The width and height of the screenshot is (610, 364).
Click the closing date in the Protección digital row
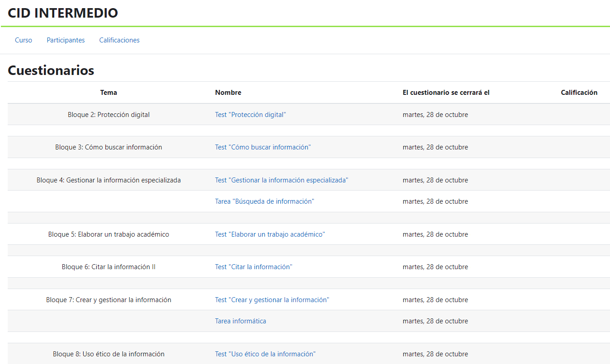[435, 115]
